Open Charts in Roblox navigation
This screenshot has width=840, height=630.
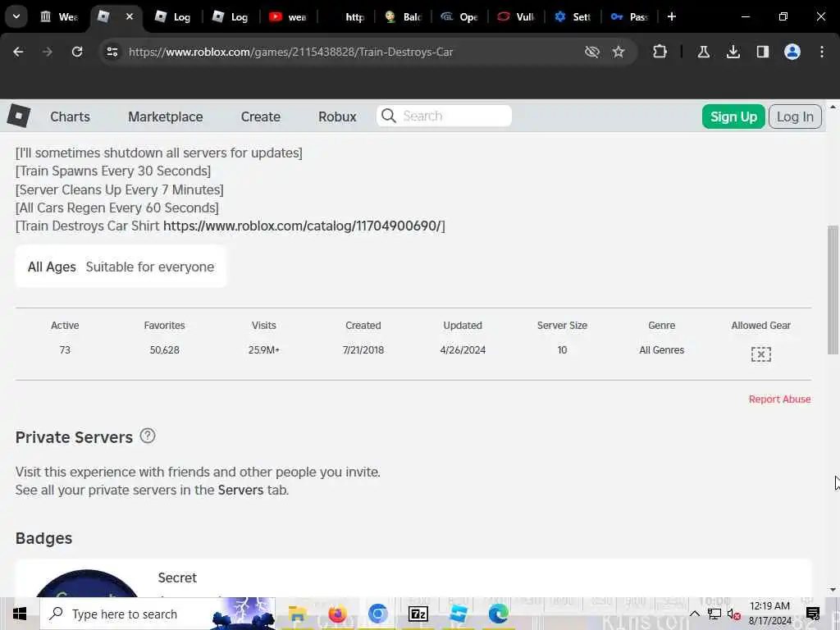coord(71,116)
